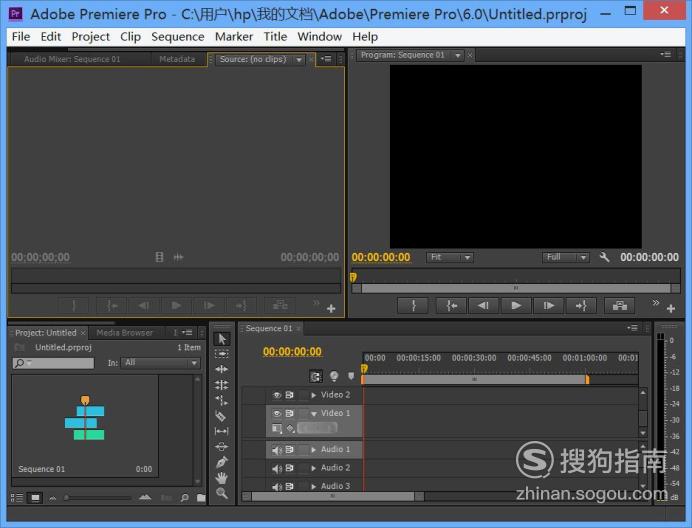Click Go to In point in Program monitor
The height and width of the screenshot is (528, 692).
click(x=451, y=305)
